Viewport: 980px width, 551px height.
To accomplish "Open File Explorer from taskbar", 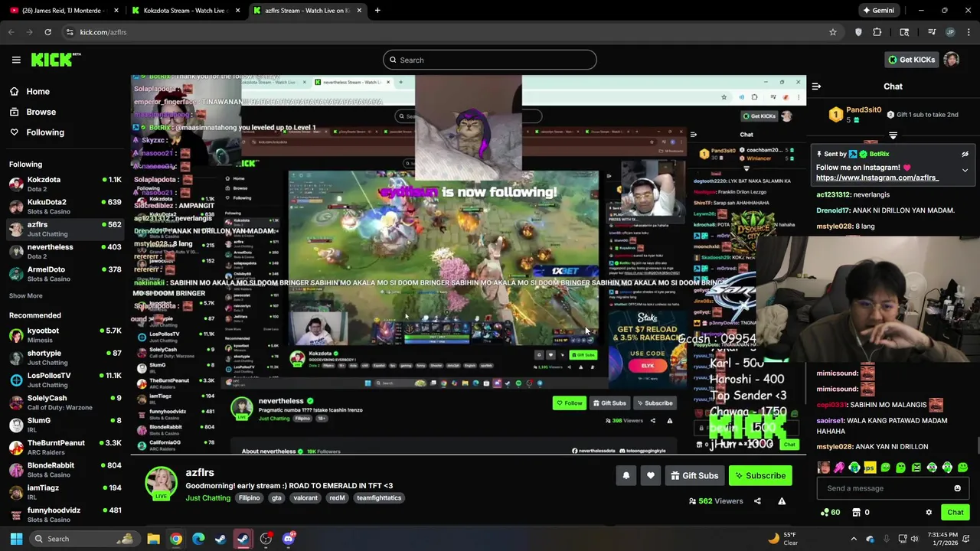I will (153, 539).
